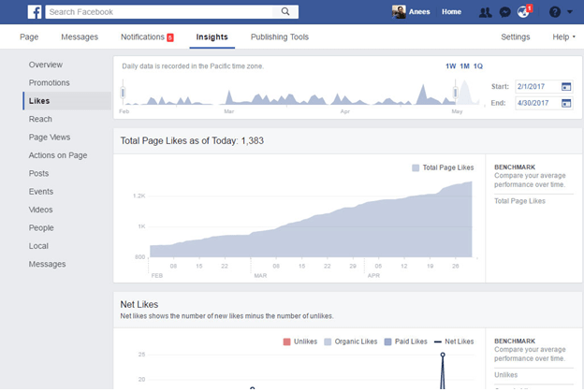Set range to 1M

[x=464, y=66]
